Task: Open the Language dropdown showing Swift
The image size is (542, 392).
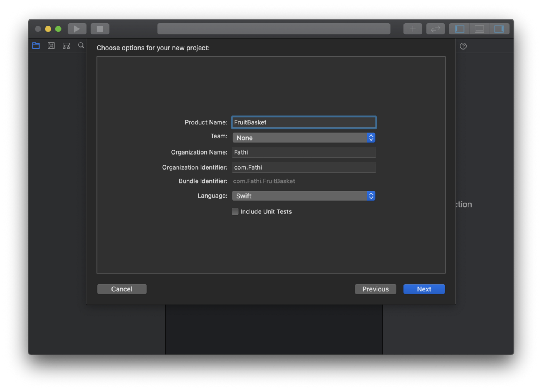Action: (x=304, y=196)
